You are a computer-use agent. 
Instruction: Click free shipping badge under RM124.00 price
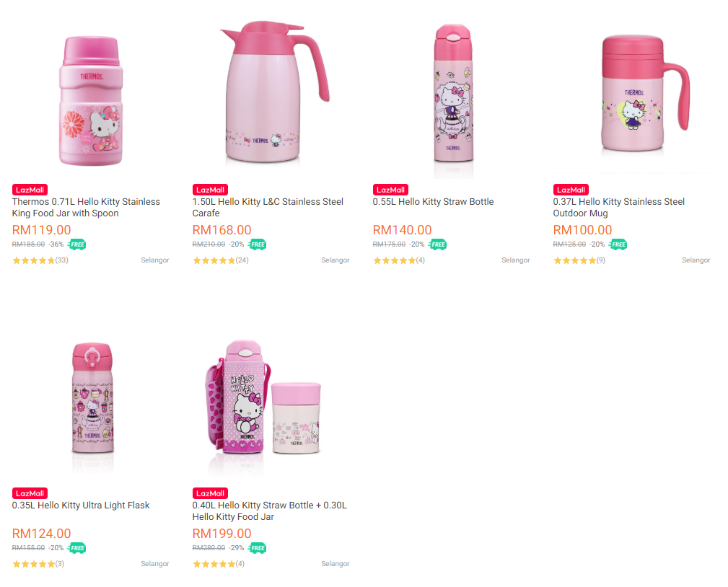tap(77, 548)
